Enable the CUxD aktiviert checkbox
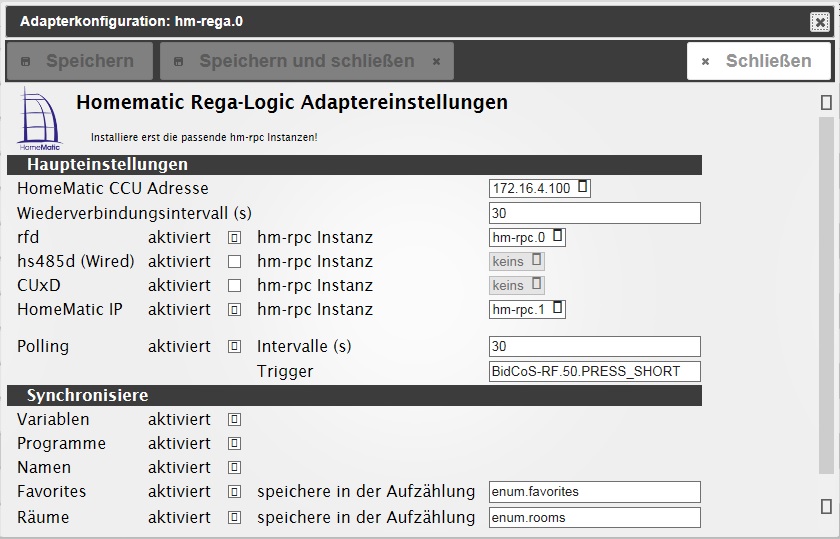This screenshot has height=539, width=840. pyautogui.click(x=234, y=286)
